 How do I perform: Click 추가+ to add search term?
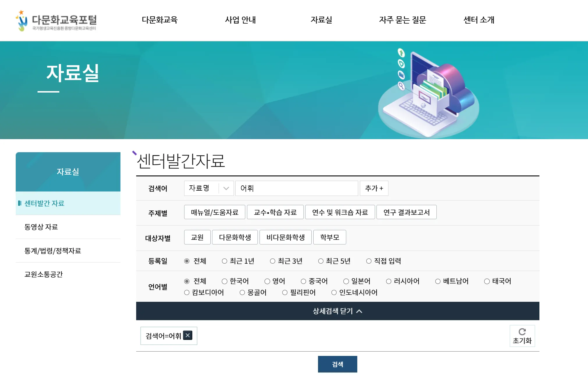(374, 188)
